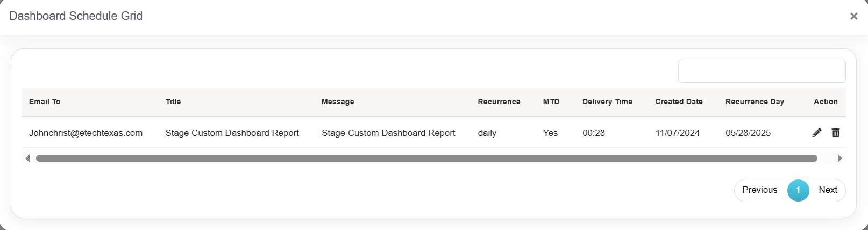The width and height of the screenshot is (868, 230).
Task: Click the left scroll arrow of the grid
Action: tap(27, 159)
